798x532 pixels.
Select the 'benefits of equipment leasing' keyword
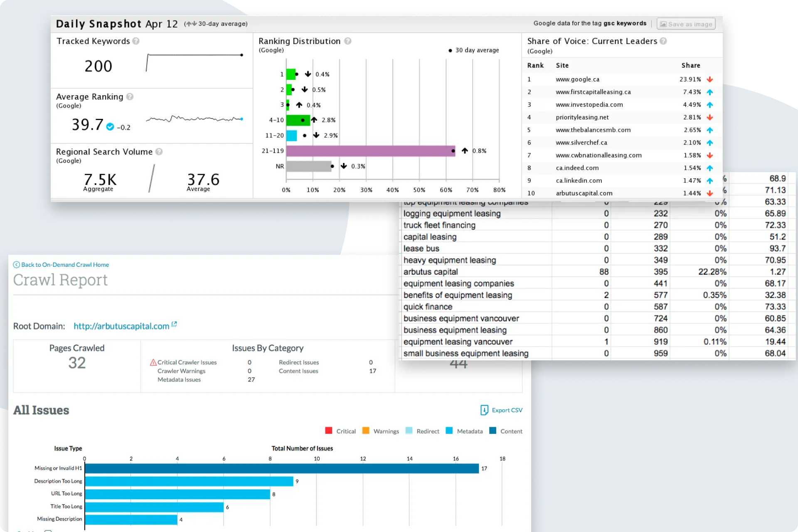(458, 295)
